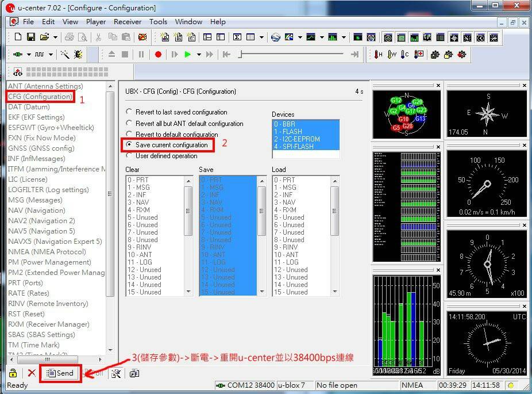Click the hot start thermometer icon labeled H

tap(378, 55)
